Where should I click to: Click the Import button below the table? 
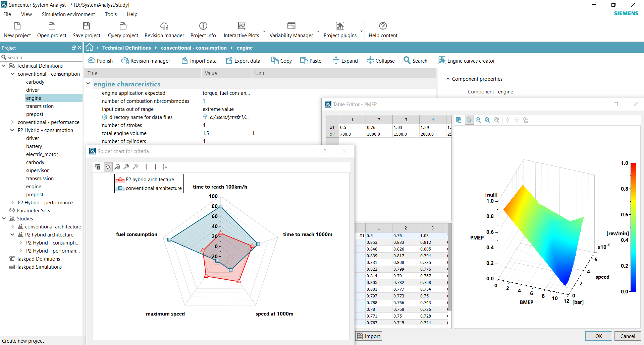coord(368,336)
